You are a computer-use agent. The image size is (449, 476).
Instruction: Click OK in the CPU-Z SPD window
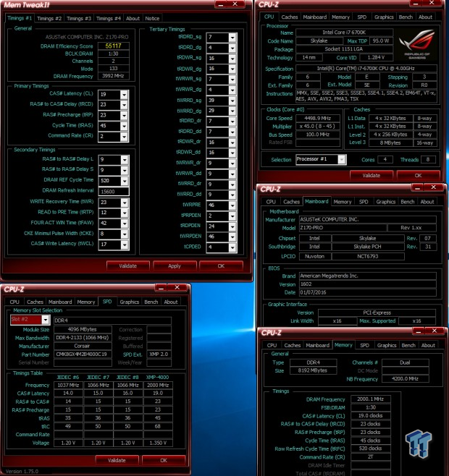pos(164,461)
